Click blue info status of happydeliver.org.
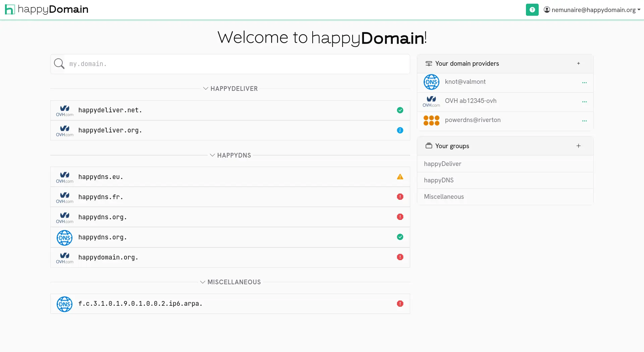This screenshot has height=352, width=644. pyautogui.click(x=400, y=130)
